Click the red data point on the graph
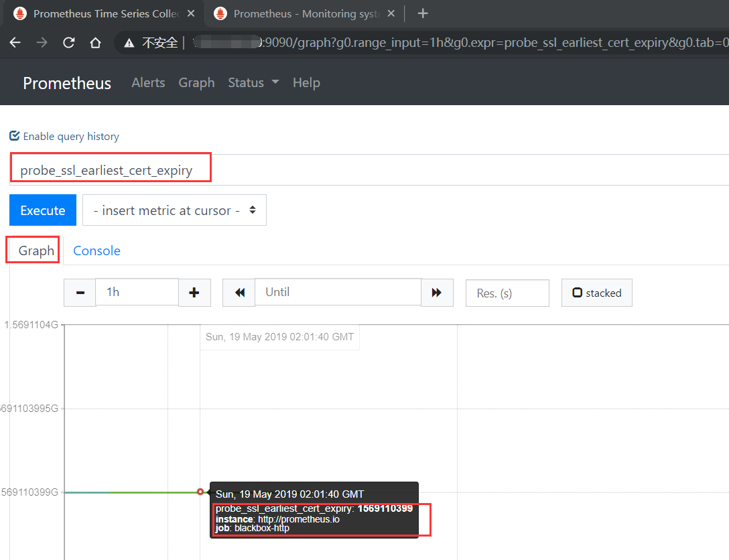Screen dimensions: 729x560 click(x=200, y=492)
